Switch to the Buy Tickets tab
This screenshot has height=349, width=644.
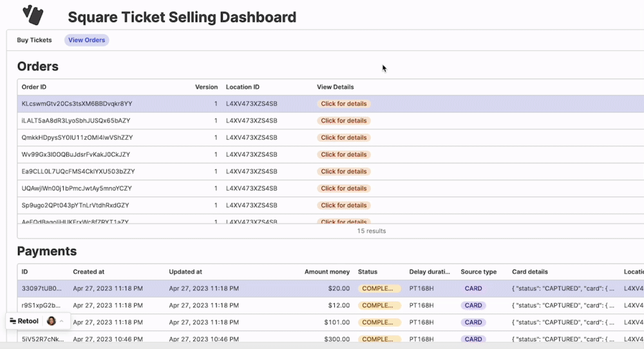coord(34,40)
